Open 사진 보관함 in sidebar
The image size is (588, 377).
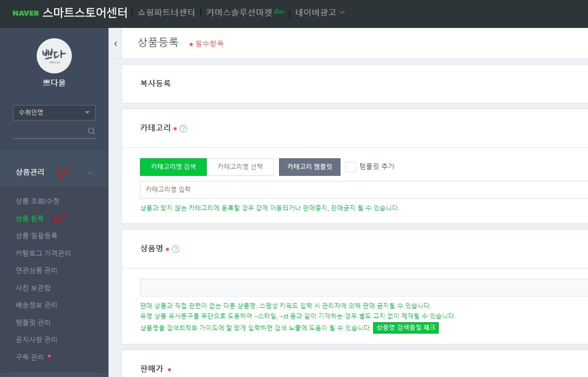tap(33, 288)
